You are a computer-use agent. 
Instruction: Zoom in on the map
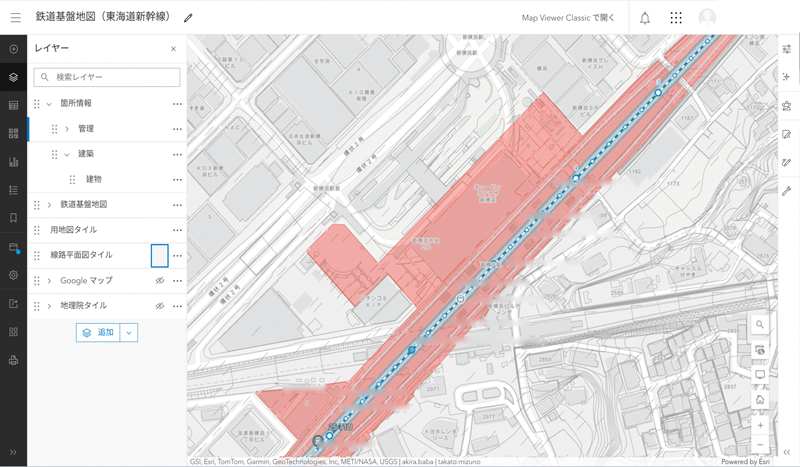760,426
